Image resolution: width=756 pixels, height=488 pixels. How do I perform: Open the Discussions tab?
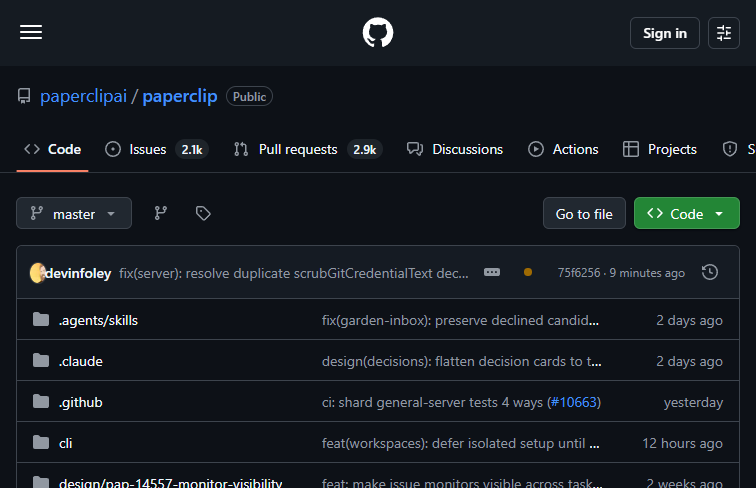click(x=455, y=149)
